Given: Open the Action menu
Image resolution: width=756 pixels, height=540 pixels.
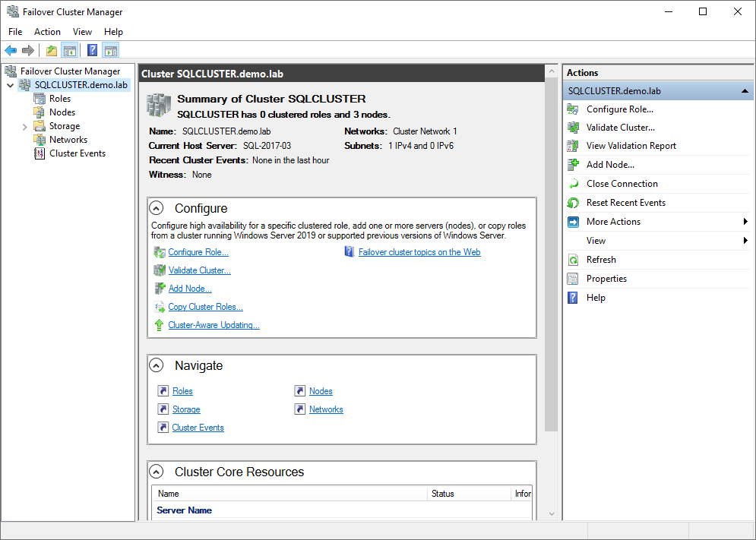Looking at the screenshot, I should [x=47, y=32].
